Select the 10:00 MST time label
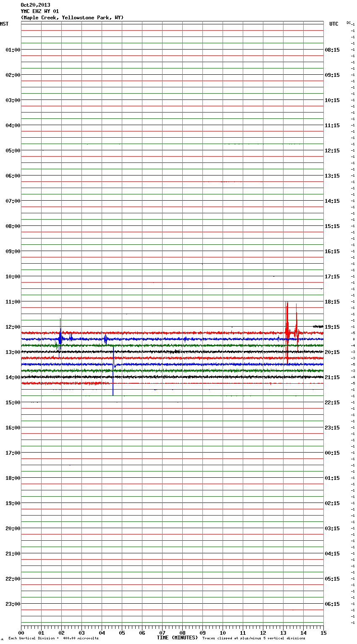Screen dimensions: 357x644 click(x=13, y=277)
